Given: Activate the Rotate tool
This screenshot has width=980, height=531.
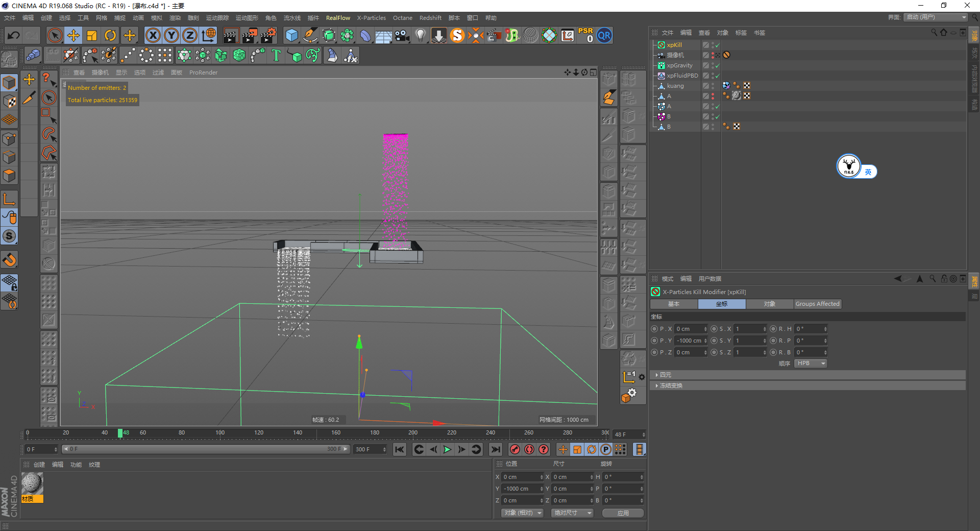Looking at the screenshot, I should pos(110,35).
